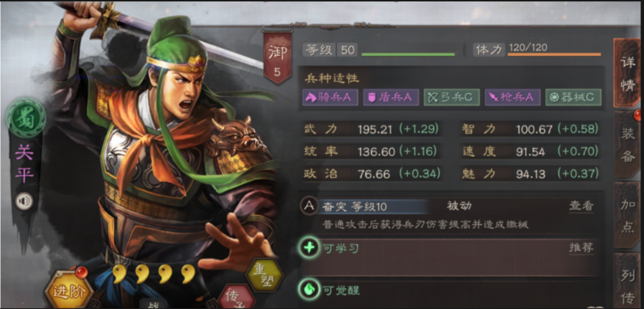Screen dimensions: 644x309
Task: Select the 骑兵A troop aptitude tag
Action: point(330,98)
